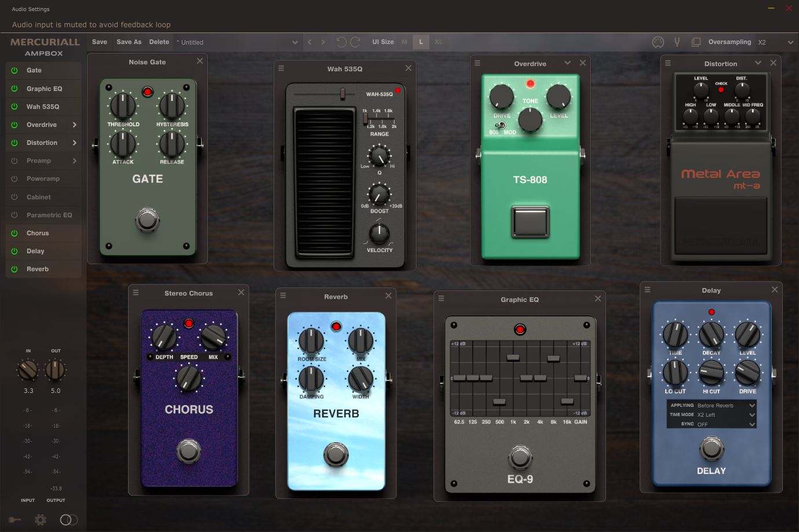Viewport: 799px width, 532px height.
Task: Select Chorus in the sidebar
Action: tap(38, 233)
